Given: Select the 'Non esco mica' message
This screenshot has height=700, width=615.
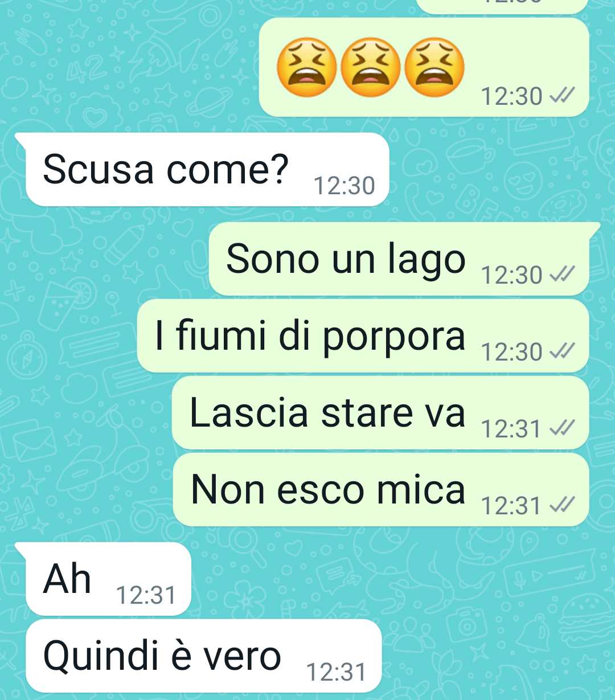Looking at the screenshot, I should point(381,489).
